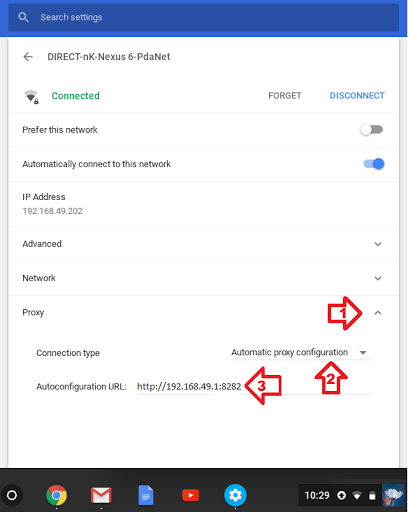Open Google Docs from the shelf

[x=146, y=495]
